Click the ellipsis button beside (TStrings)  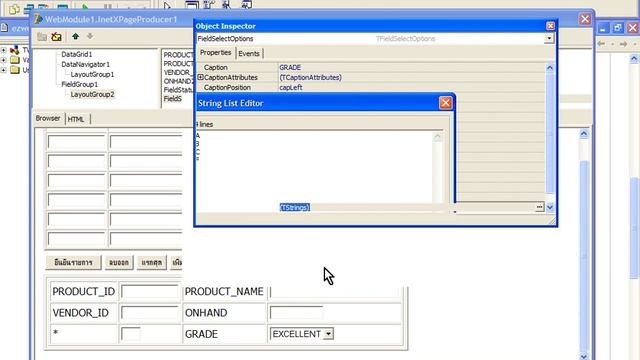point(540,207)
